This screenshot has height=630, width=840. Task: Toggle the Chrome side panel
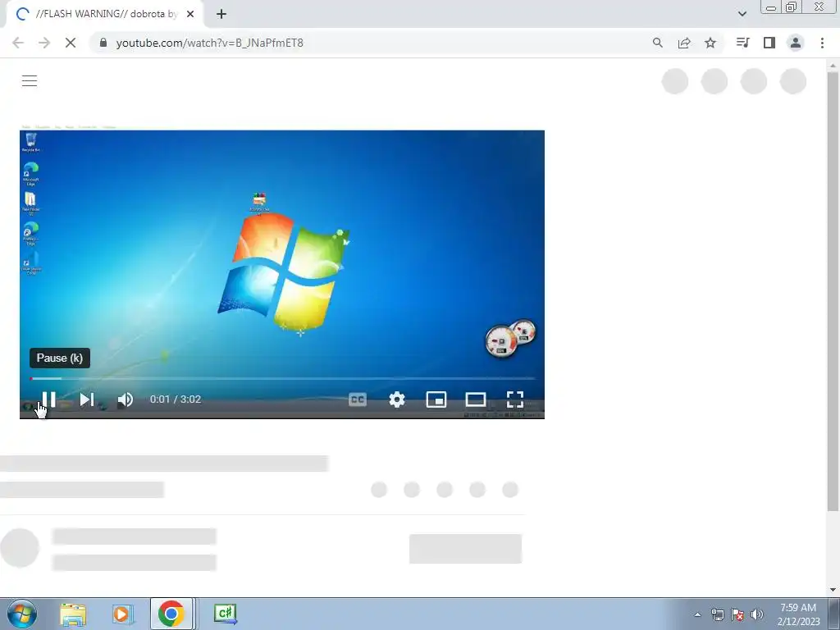point(769,43)
